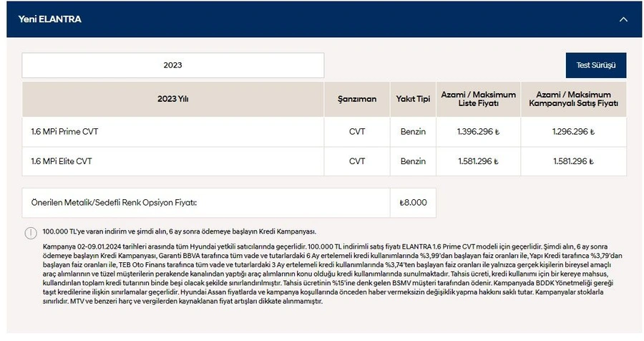Click Kampanyalı Satış Fiyatı column header
The height and width of the screenshot is (341, 644).
click(x=574, y=99)
